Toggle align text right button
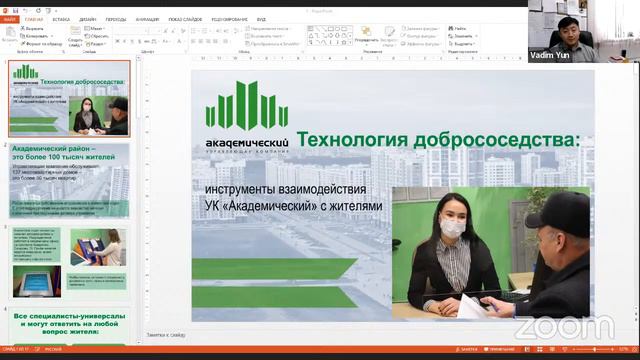 tap(208, 41)
